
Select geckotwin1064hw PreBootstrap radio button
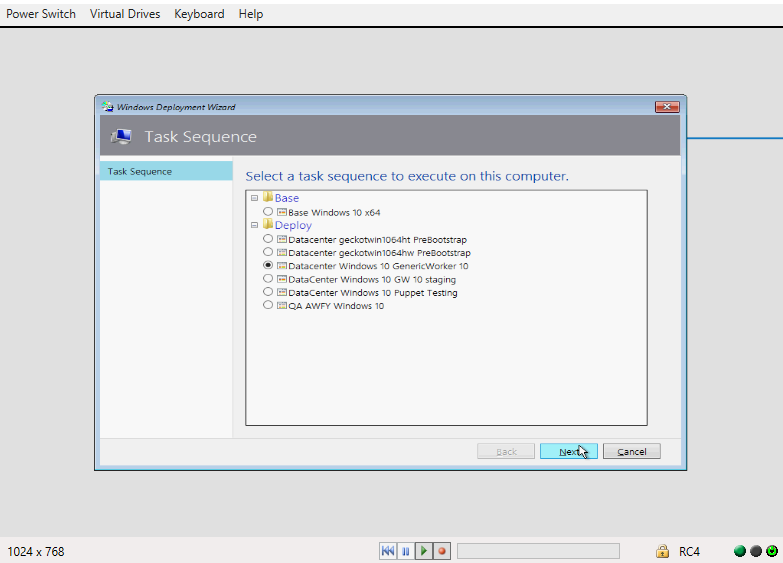coord(268,252)
